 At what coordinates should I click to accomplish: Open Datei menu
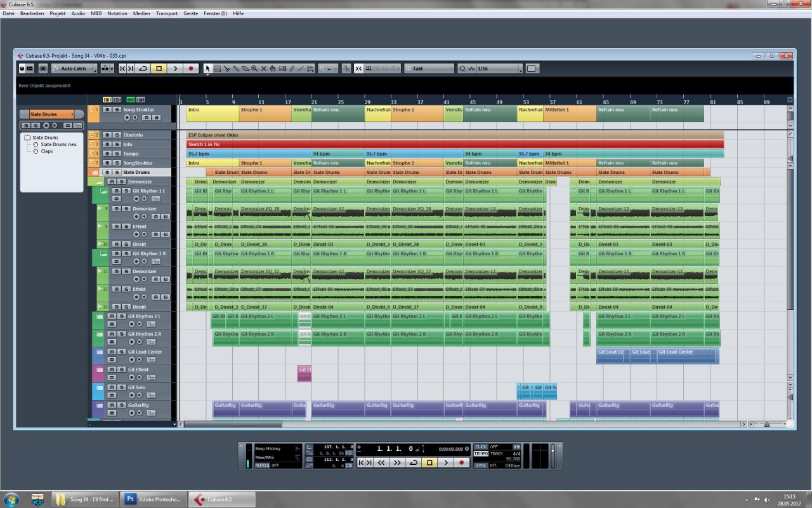(9, 13)
